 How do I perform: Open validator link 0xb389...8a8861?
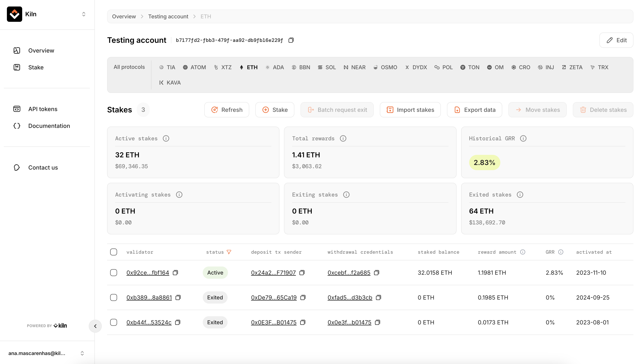tap(149, 297)
